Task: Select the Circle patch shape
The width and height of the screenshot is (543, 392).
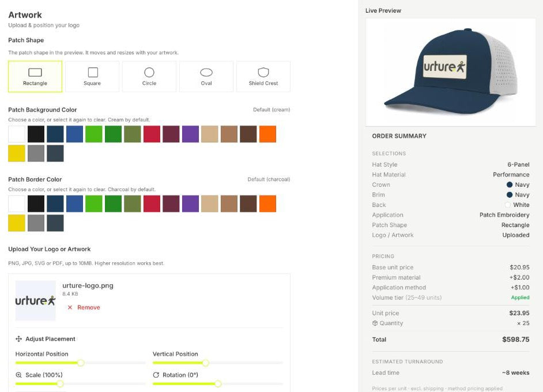Action: pyautogui.click(x=149, y=77)
